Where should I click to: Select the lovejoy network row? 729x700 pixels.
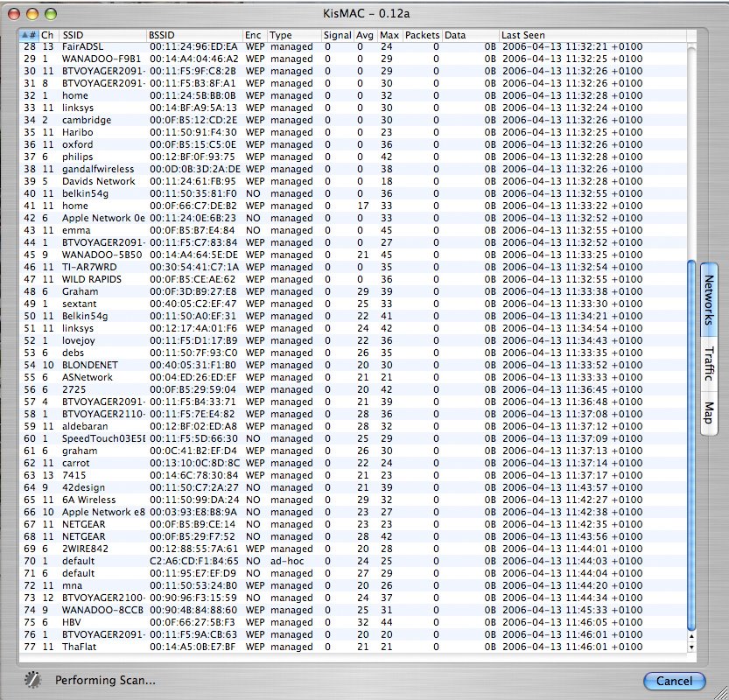click(353, 340)
